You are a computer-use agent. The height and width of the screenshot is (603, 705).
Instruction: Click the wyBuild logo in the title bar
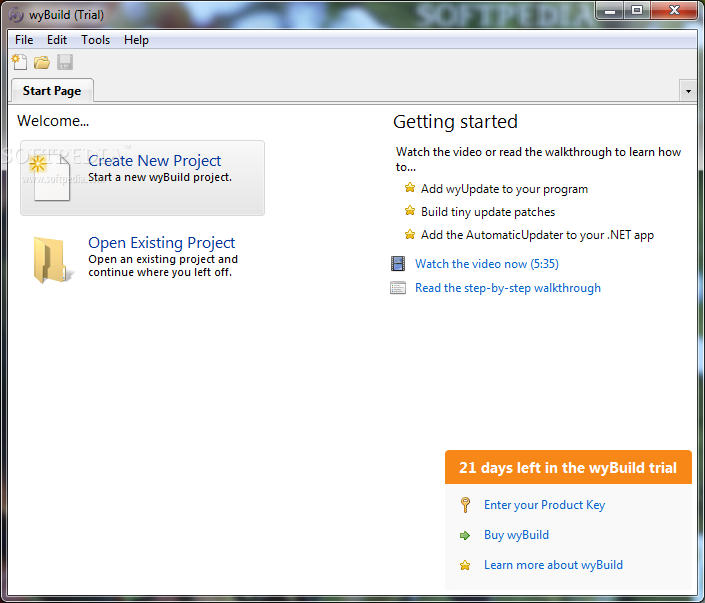pyautogui.click(x=16, y=14)
